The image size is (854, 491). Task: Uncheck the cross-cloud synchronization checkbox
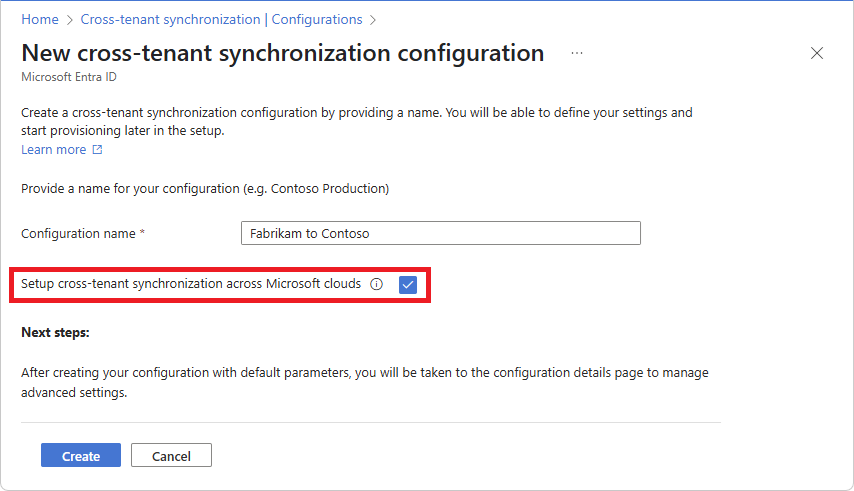click(x=408, y=284)
